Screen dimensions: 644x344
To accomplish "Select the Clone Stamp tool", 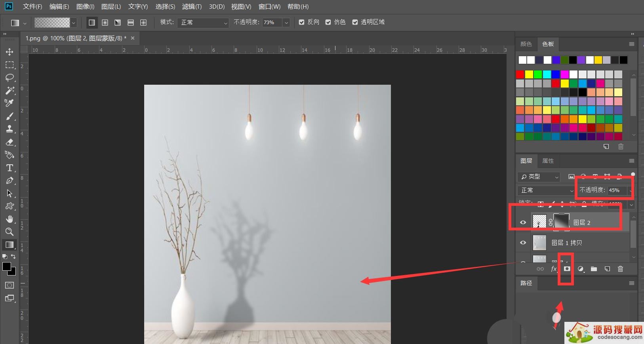I will click(x=10, y=129).
